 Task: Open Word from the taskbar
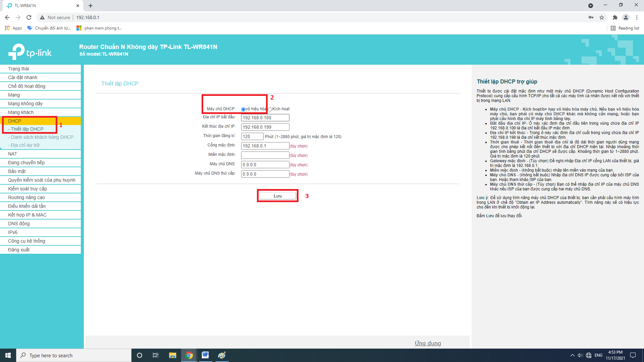point(205,355)
